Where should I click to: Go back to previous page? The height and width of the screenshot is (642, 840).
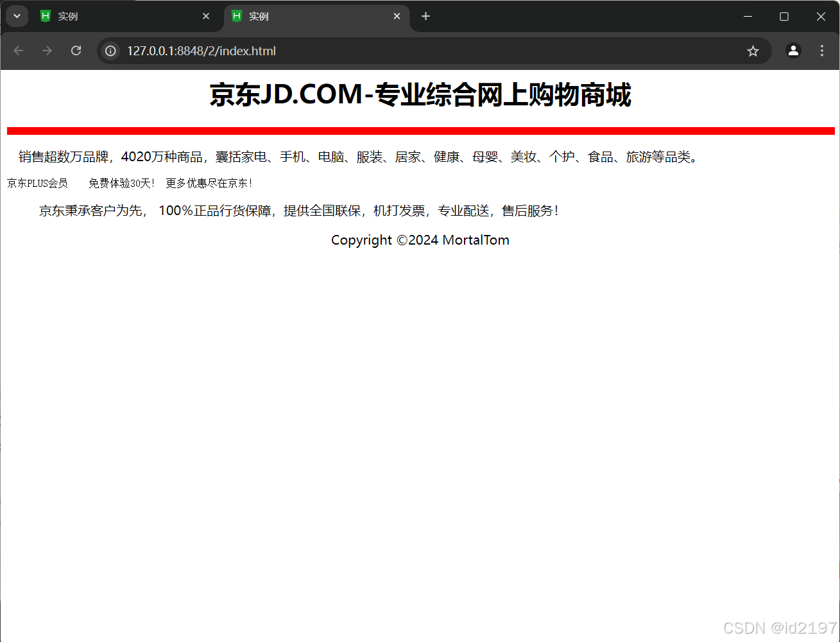[19, 51]
